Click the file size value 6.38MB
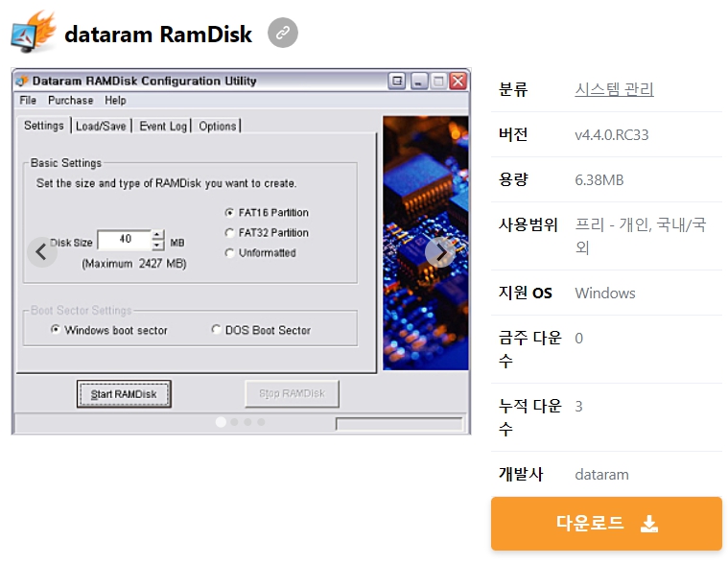 pos(599,179)
